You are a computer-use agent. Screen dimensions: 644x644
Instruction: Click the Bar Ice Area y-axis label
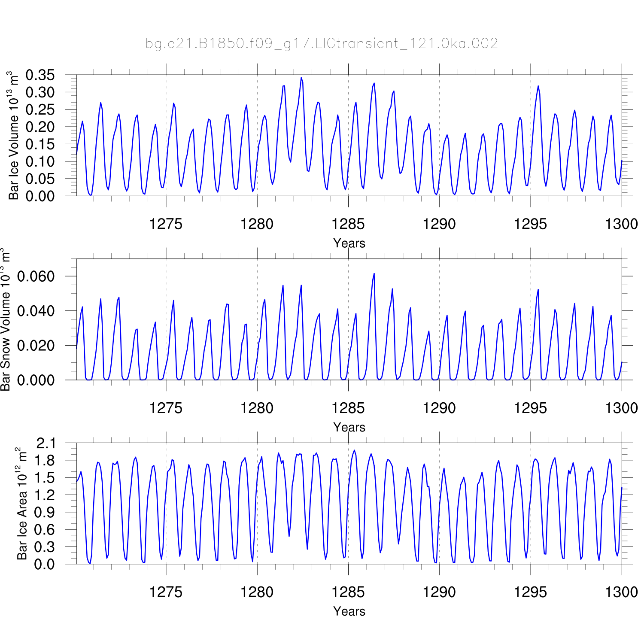pyautogui.click(x=21, y=503)
